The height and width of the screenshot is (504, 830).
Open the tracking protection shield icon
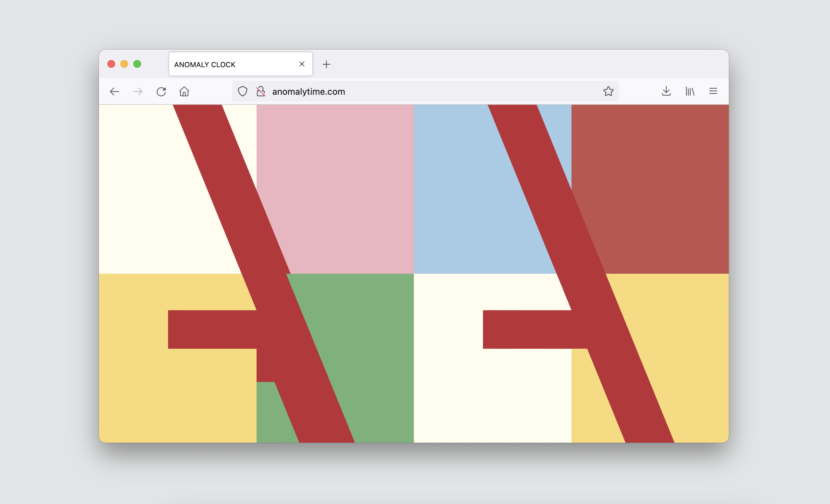(243, 91)
